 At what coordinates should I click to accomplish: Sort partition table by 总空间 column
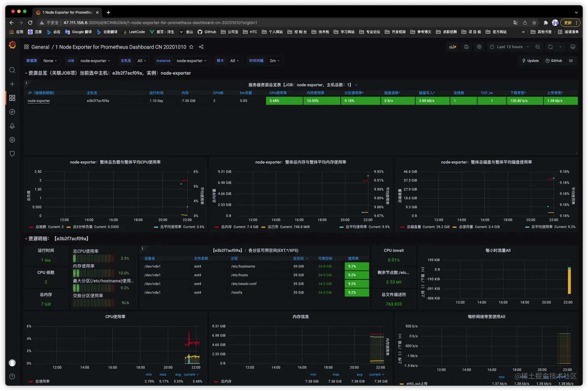pos(300,258)
